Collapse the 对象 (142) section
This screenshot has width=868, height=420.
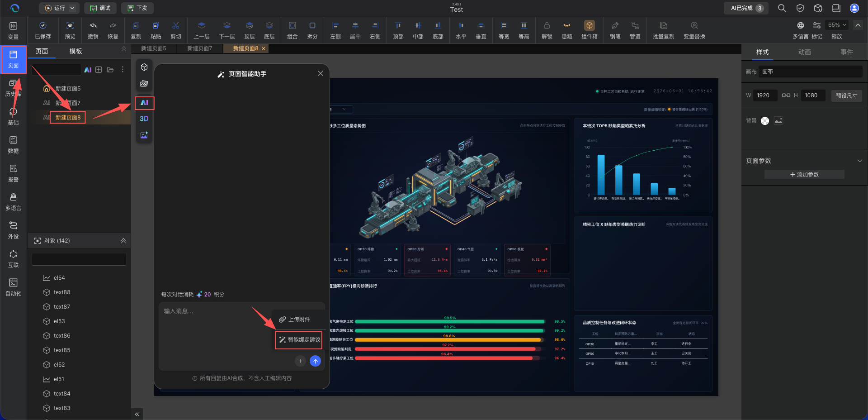click(x=123, y=241)
